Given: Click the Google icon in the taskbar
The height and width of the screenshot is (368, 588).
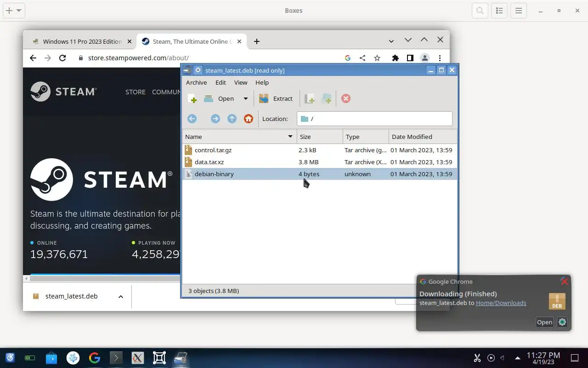Looking at the screenshot, I should pos(95,358).
